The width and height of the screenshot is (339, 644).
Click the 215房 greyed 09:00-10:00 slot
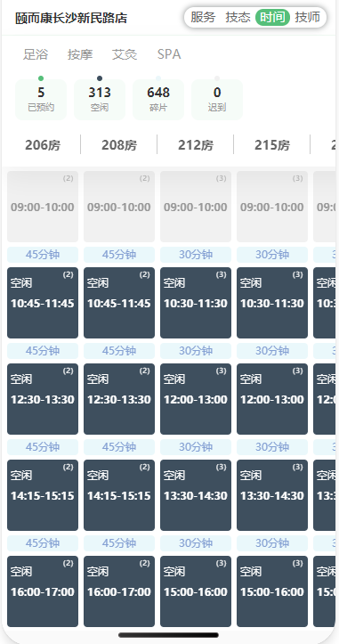tap(272, 207)
